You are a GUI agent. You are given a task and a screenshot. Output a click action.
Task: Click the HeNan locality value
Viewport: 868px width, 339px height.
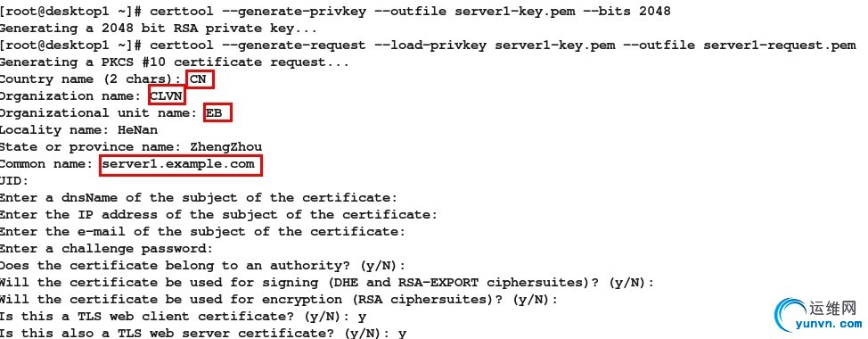(138, 130)
